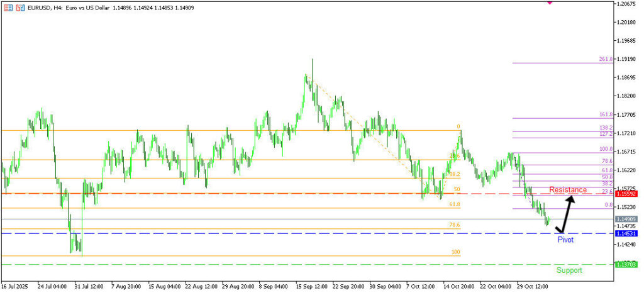Screen dimensions: 644x293
Task: Click the 261.8 Fibonacci extension level label
Action: 605,60
